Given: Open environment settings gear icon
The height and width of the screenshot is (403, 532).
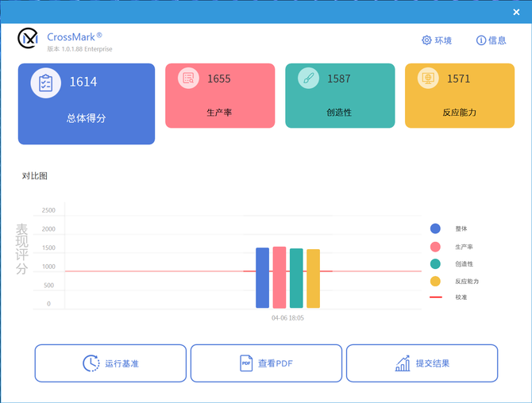Looking at the screenshot, I should pyautogui.click(x=426, y=40).
